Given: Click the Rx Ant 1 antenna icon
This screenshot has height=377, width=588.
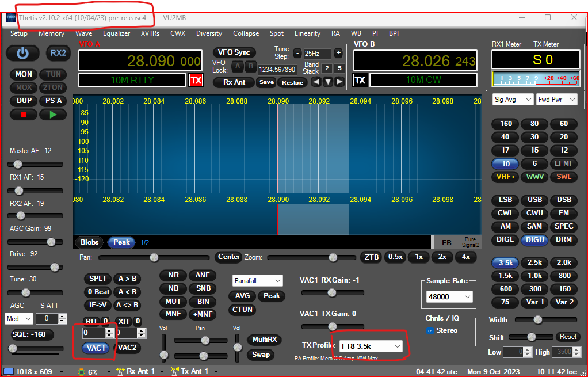Looking at the screenshot, I should tap(120, 371).
